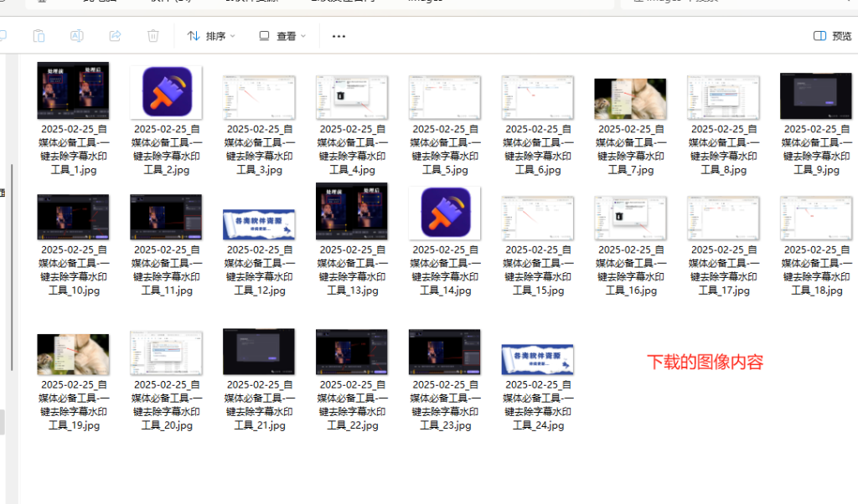Click the left navigation pane scrollbar
This screenshot has width=858, height=504.
click(11, 251)
